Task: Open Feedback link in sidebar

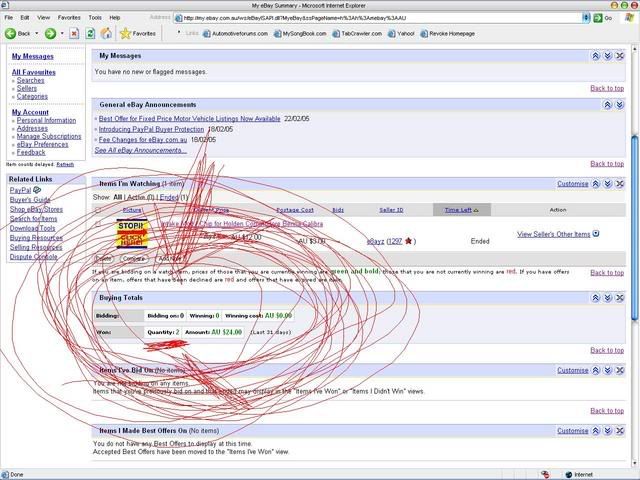Action: click(x=31, y=152)
